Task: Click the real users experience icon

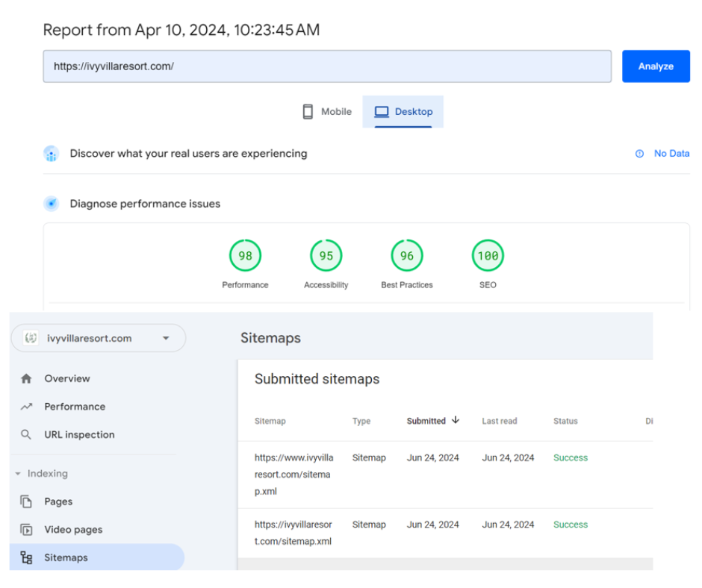Action: [x=51, y=154]
